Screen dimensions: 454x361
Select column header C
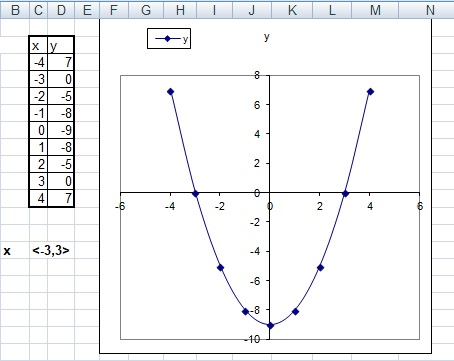point(38,10)
